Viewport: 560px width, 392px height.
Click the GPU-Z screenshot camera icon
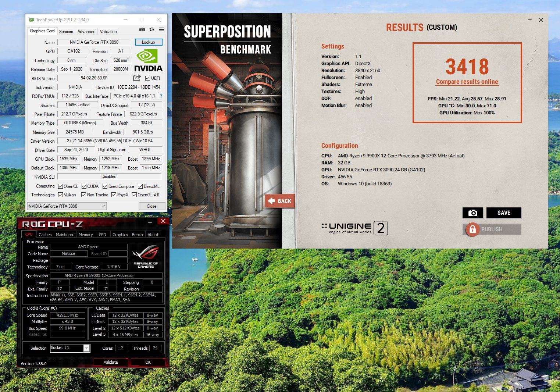142,29
